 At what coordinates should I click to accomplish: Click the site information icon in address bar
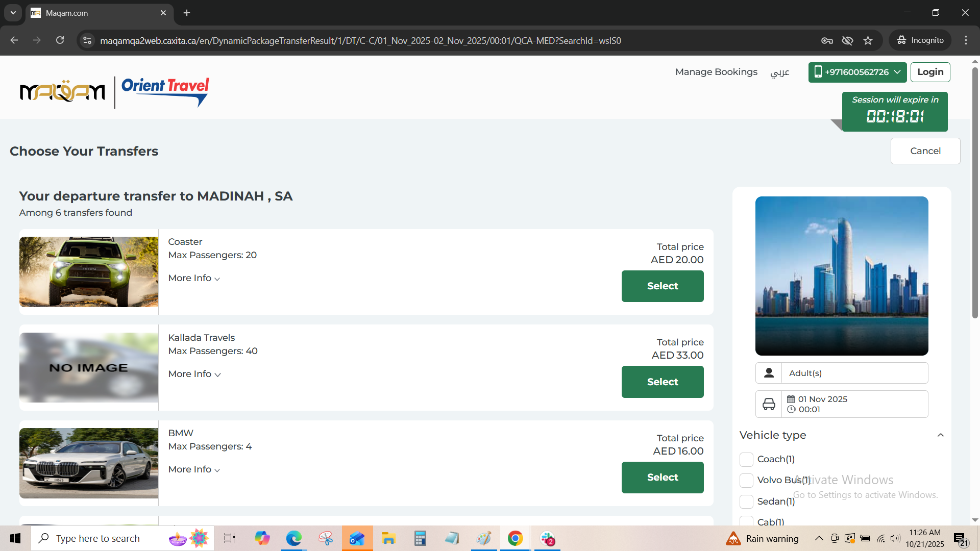click(87, 40)
